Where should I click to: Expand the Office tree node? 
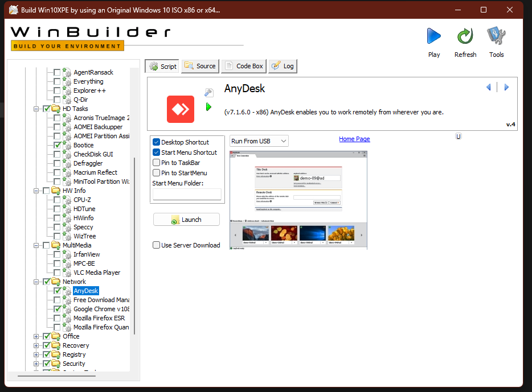coord(36,336)
